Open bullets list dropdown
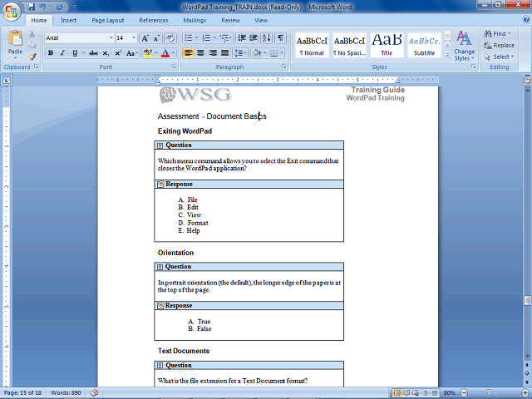The image size is (532, 399). point(196,38)
